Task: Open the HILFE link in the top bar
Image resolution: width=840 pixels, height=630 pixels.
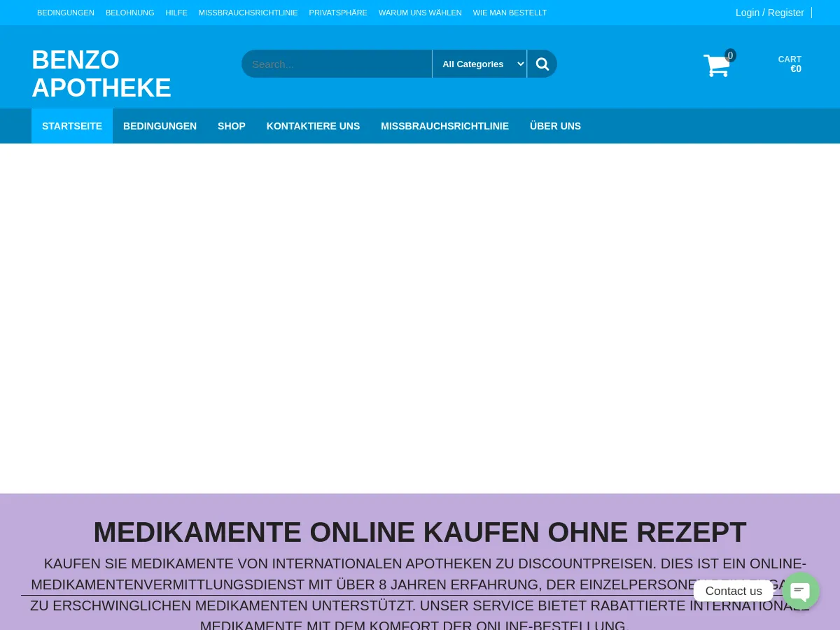Action: click(176, 13)
